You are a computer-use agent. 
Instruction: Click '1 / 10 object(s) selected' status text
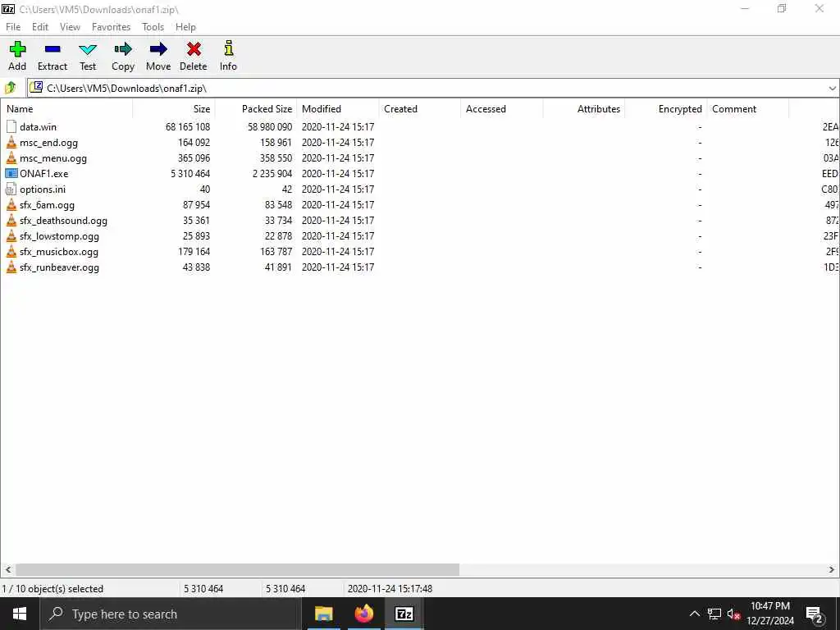tap(52, 589)
